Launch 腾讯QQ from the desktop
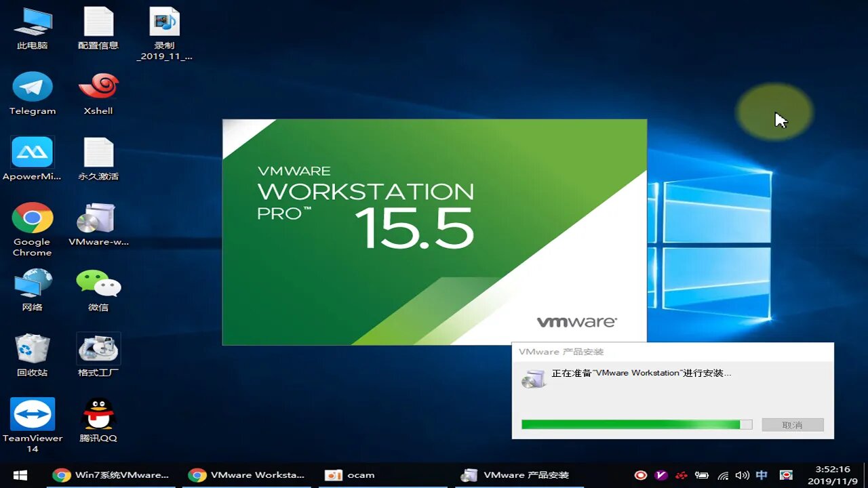Screen dimensions: 868x488 (x=98, y=420)
